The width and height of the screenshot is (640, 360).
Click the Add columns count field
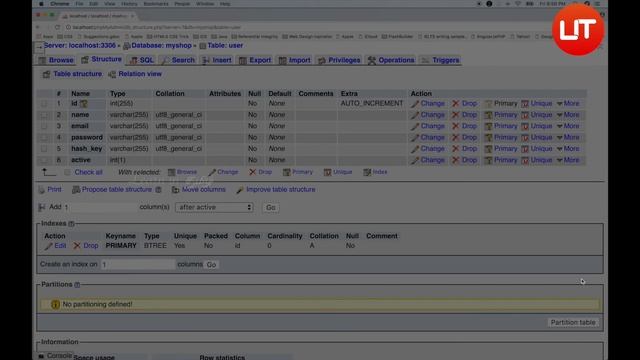[100, 207]
